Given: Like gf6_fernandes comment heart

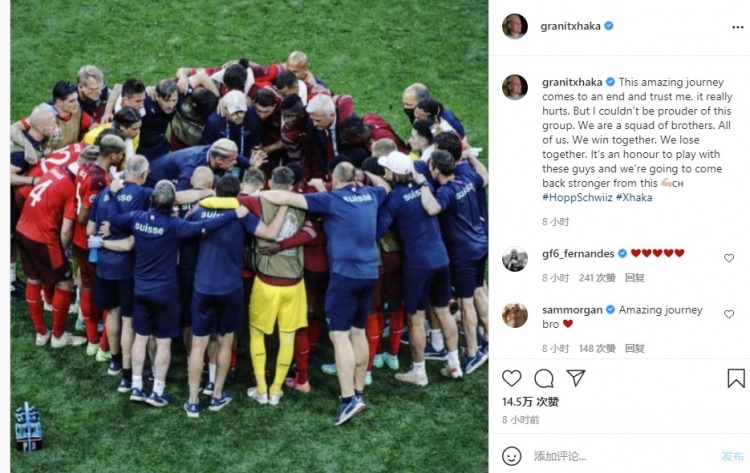Looking at the screenshot, I should [728, 258].
